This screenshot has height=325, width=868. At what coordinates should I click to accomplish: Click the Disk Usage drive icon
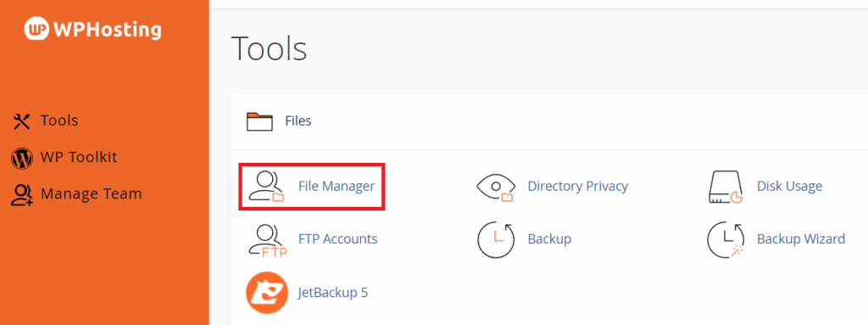point(726,188)
